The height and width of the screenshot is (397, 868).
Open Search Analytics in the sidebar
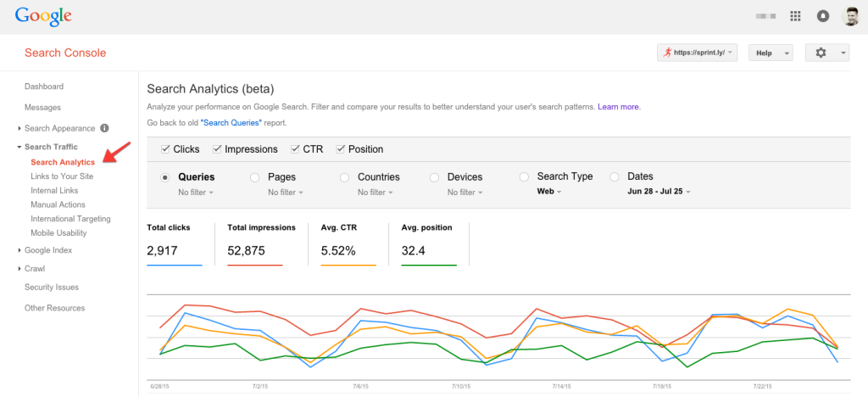[x=63, y=162]
